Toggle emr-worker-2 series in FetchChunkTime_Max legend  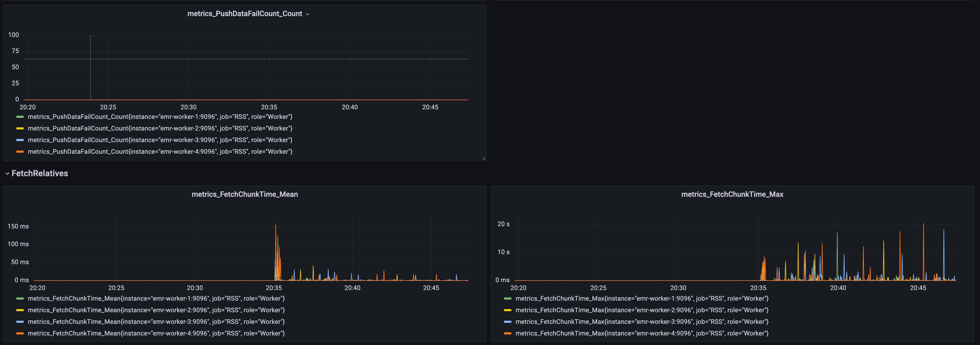(x=642, y=310)
